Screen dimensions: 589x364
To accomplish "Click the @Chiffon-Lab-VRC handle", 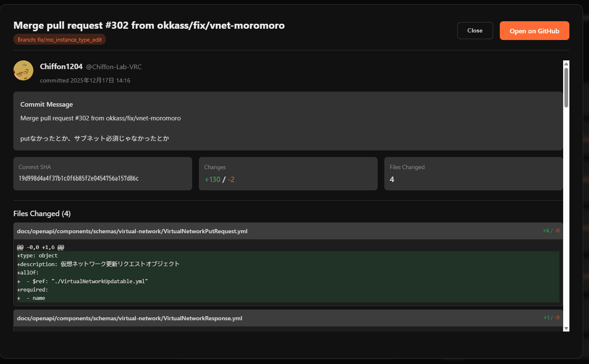I will (114, 67).
